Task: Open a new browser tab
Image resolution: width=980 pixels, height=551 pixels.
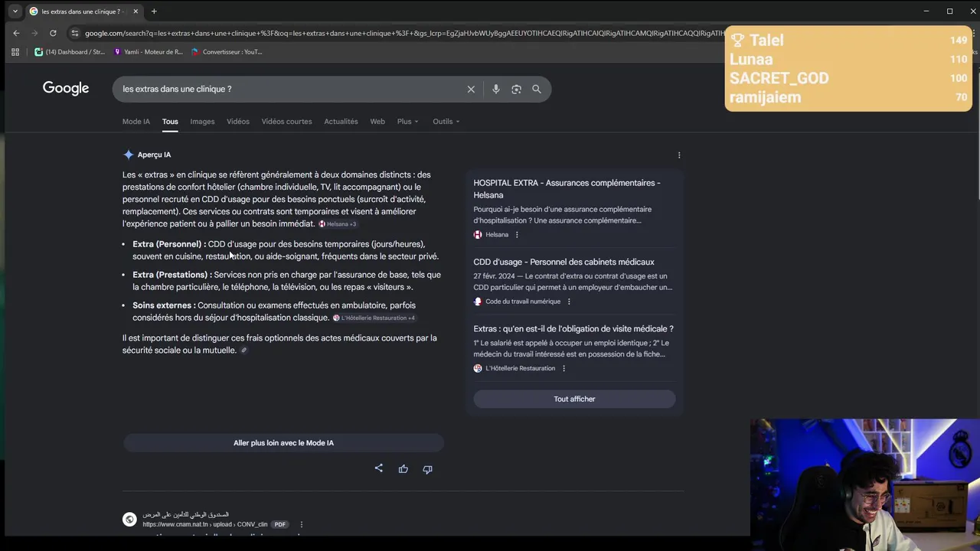Action: point(154,11)
